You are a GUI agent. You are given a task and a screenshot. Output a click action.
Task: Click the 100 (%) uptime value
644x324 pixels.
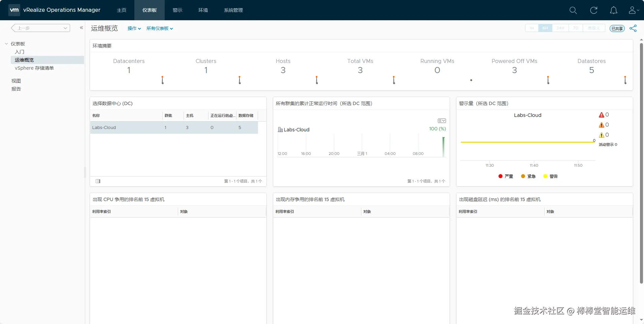(x=438, y=129)
